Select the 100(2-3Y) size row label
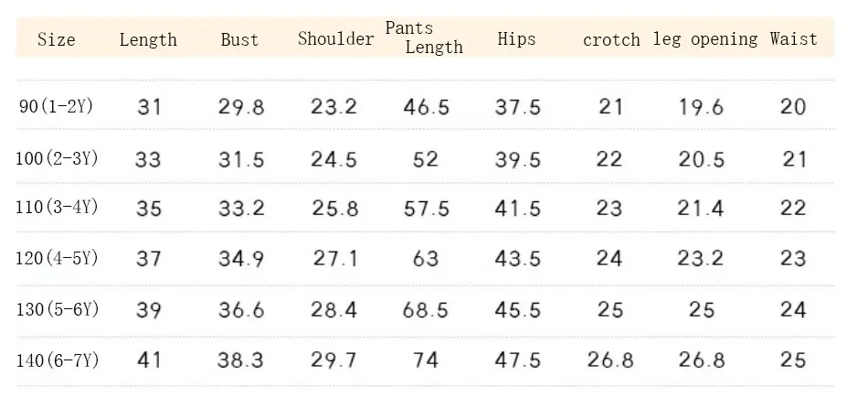 click(57, 158)
